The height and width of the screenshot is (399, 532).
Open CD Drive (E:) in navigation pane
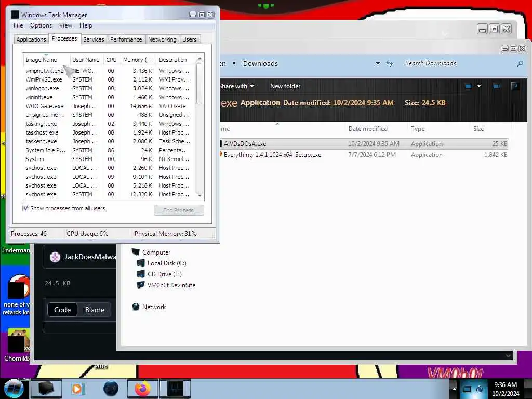pos(159,274)
